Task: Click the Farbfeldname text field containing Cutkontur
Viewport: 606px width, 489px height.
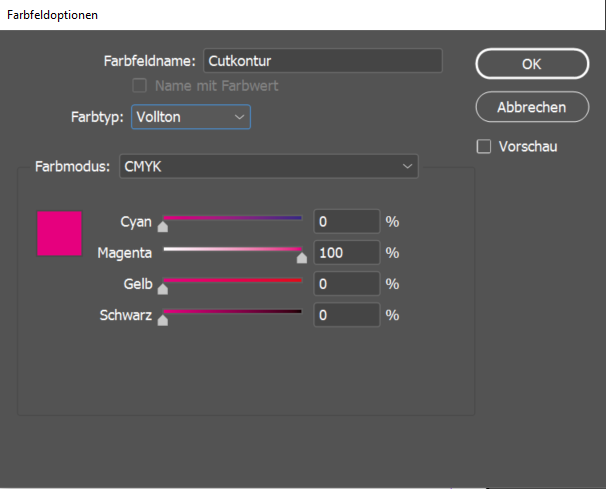Action: click(x=322, y=61)
